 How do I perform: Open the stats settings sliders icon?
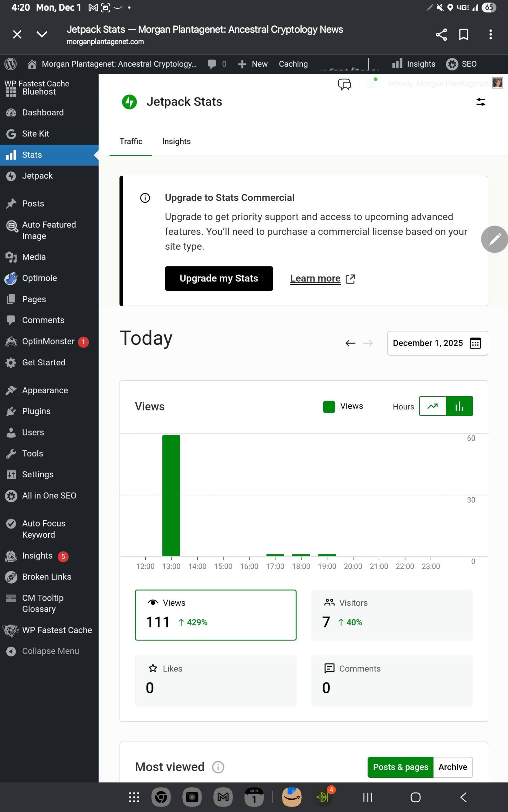[480, 102]
